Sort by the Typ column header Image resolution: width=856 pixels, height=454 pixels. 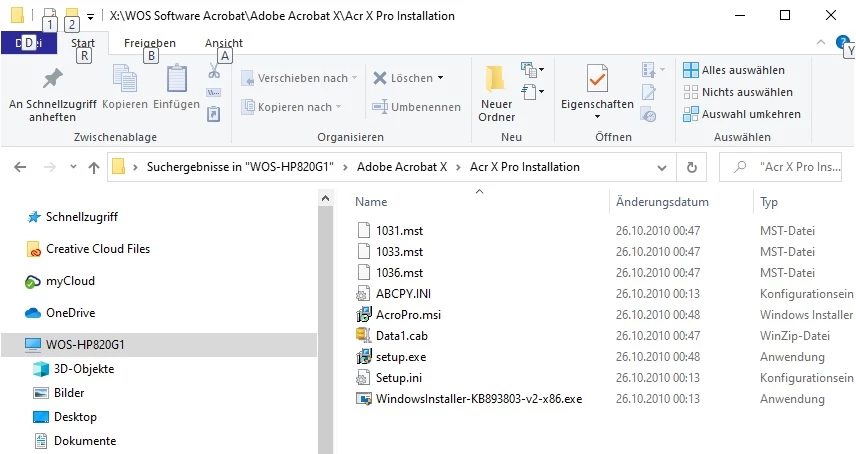click(769, 202)
